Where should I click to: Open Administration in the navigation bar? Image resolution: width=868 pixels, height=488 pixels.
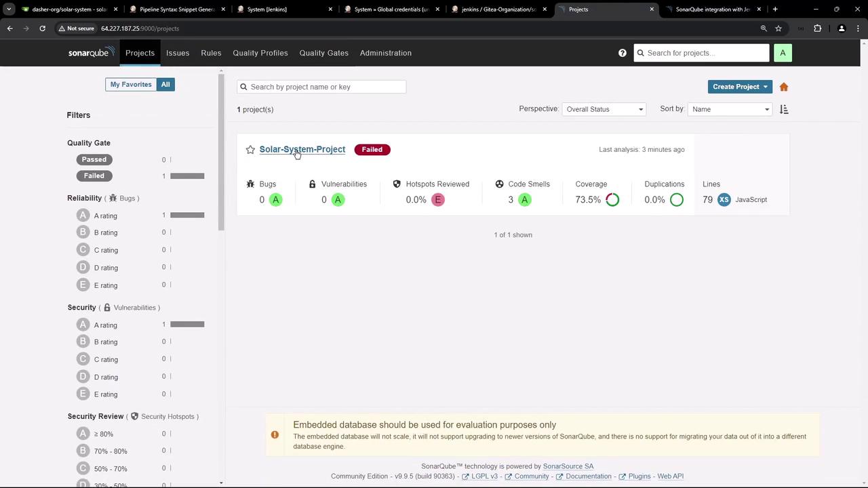(386, 53)
